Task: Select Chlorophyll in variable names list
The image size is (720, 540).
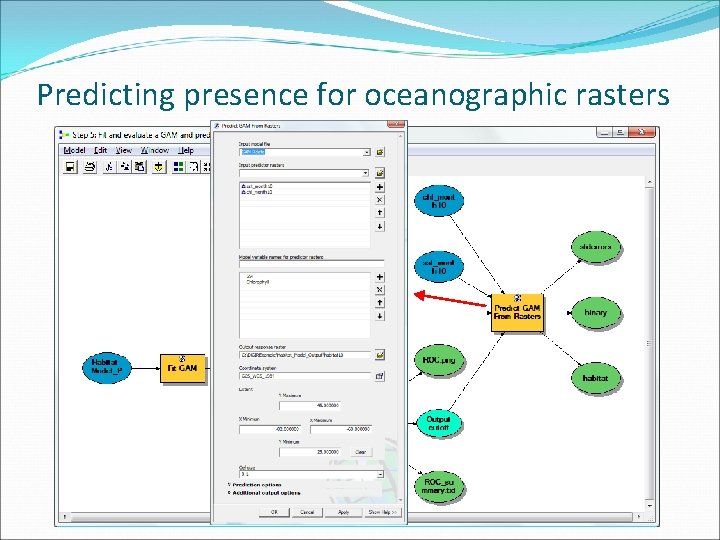Action: pos(258,282)
